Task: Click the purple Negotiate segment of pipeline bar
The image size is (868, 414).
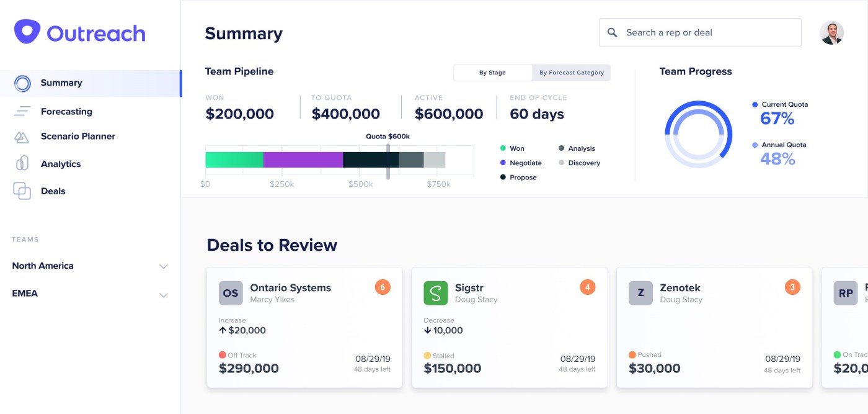Action: (x=303, y=160)
